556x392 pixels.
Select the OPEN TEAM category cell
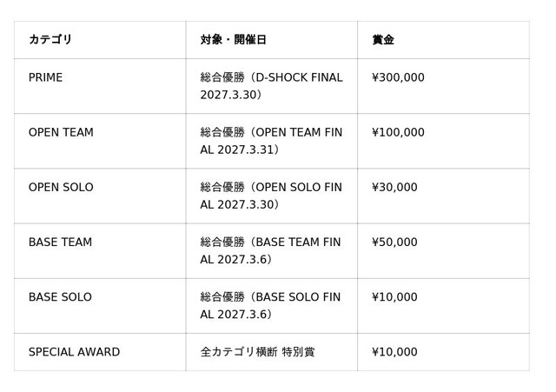pos(100,141)
